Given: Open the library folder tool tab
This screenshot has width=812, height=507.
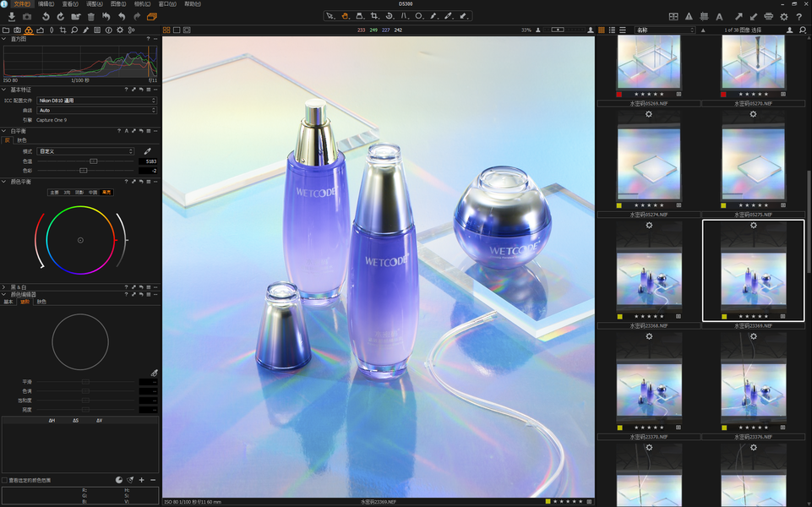Looking at the screenshot, I should [6, 30].
